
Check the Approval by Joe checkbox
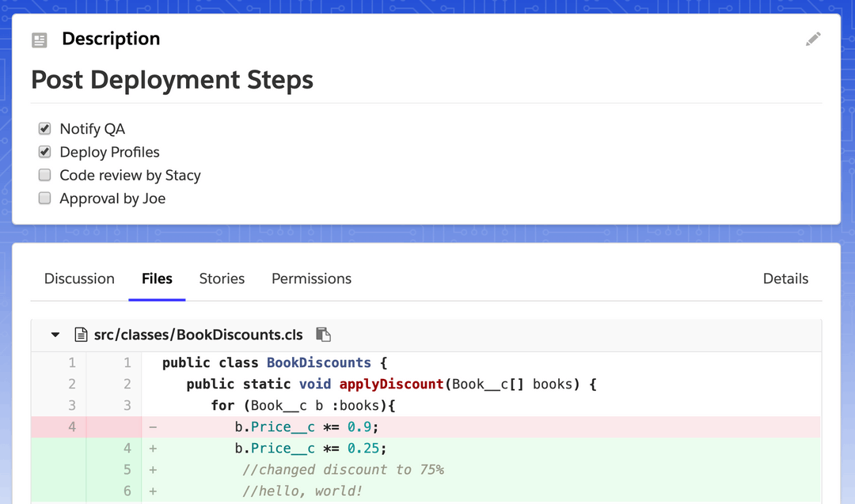pyautogui.click(x=44, y=198)
